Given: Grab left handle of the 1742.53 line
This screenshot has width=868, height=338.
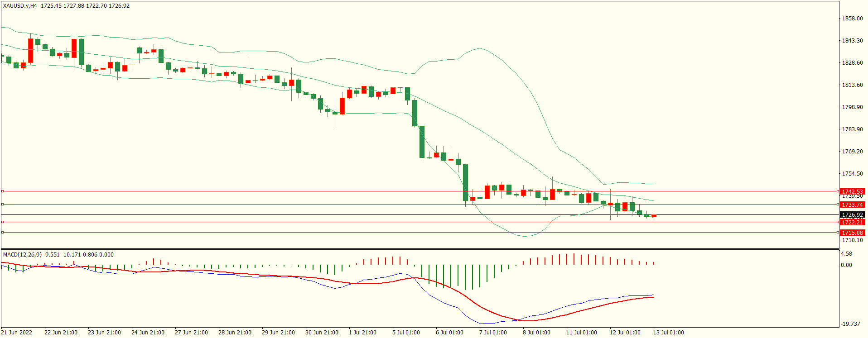Looking at the screenshot, I should 2,191.
